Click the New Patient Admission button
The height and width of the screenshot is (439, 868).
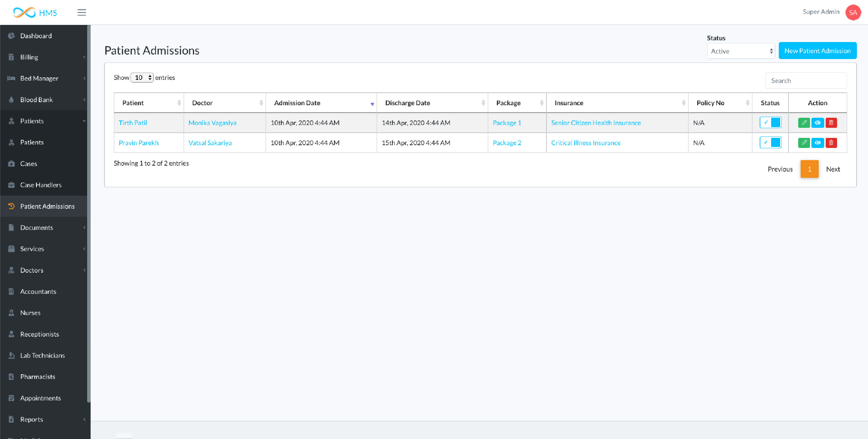pyautogui.click(x=817, y=51)
